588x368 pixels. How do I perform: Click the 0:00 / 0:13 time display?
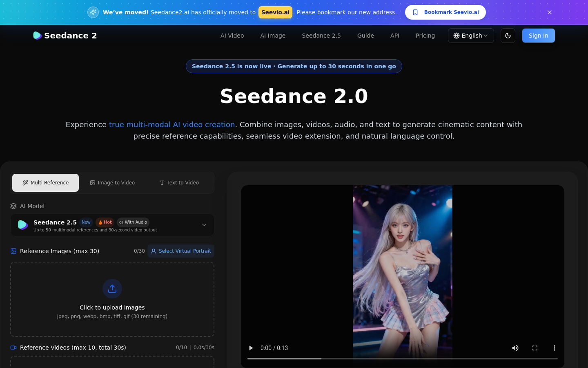click(274, 348)
